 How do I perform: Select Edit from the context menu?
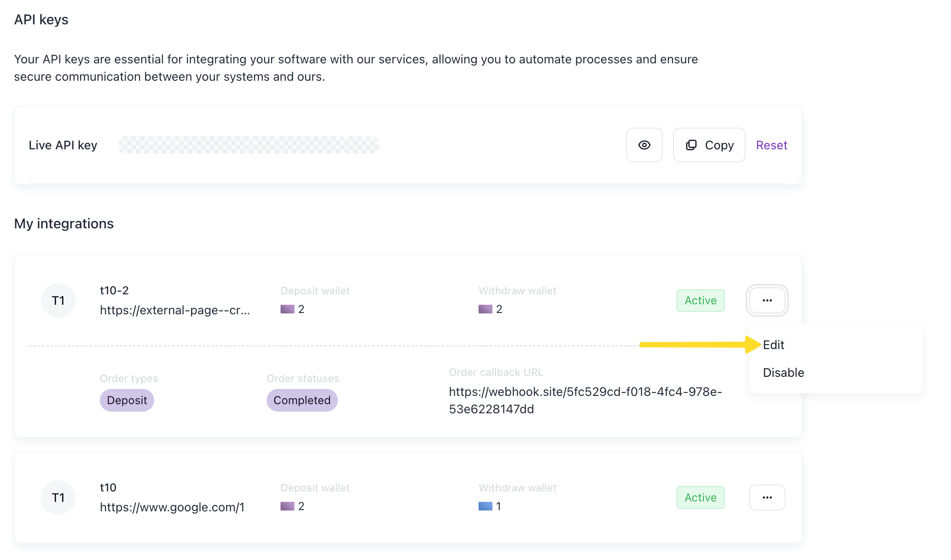tap(773, 345)
